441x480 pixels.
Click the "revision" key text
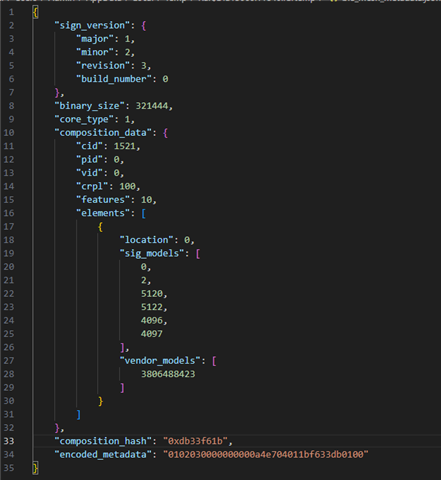pos(103,66)
